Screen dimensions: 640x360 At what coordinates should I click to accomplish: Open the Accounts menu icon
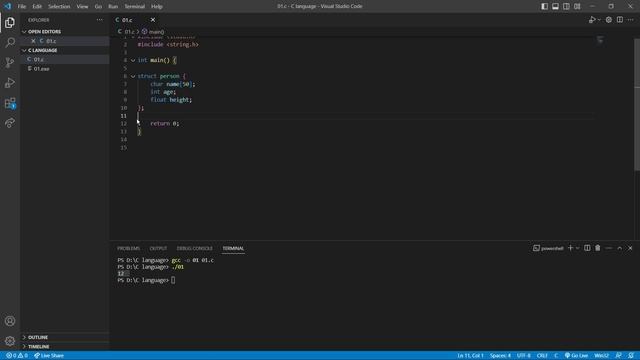coord(10,321)
